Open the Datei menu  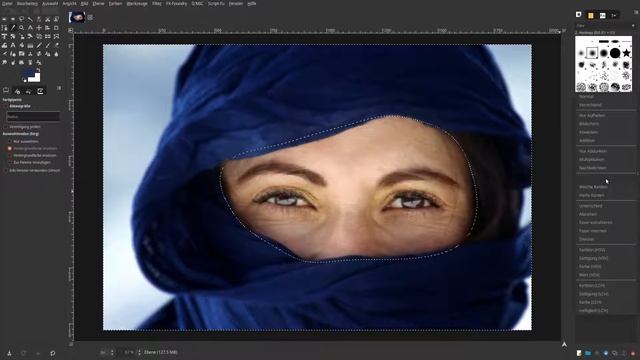7,3
